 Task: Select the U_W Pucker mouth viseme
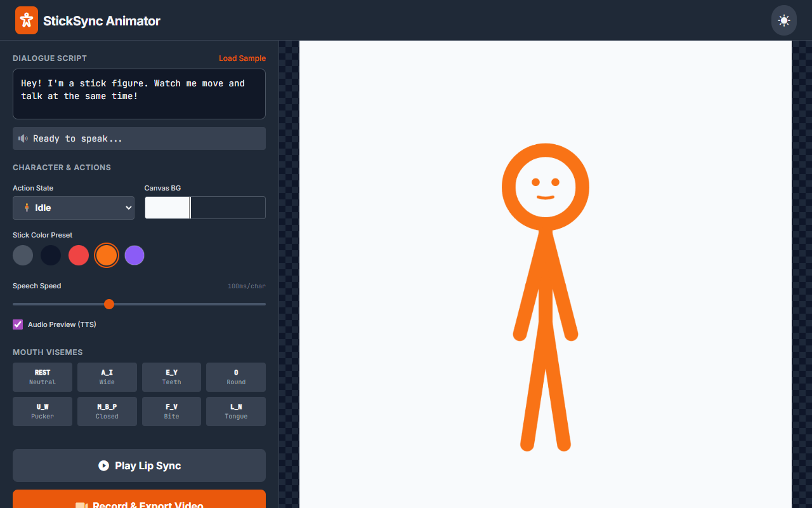(42, 411)
